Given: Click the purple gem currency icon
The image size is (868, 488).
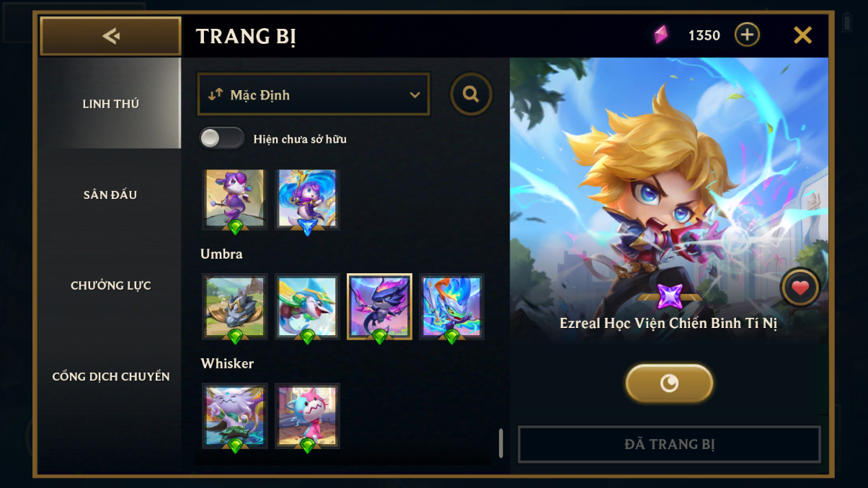Looking at the screenshot, I should click(x=661, y=35).
